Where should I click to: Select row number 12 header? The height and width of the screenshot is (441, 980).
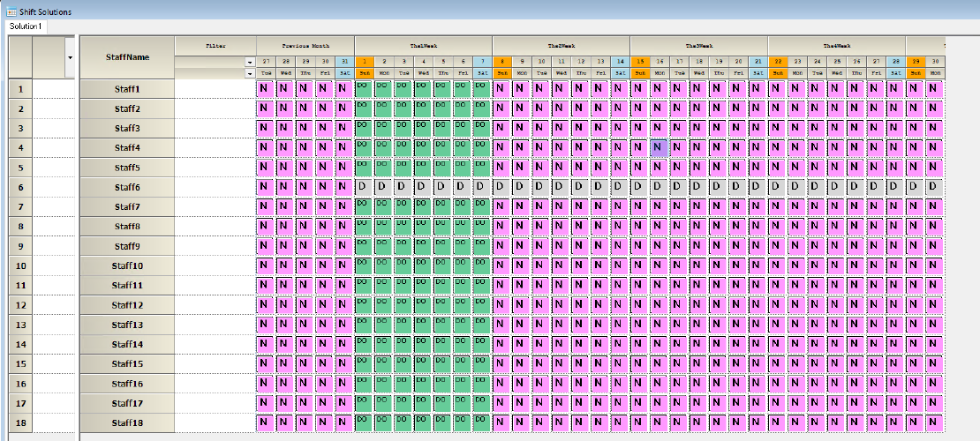pos(20,305)
